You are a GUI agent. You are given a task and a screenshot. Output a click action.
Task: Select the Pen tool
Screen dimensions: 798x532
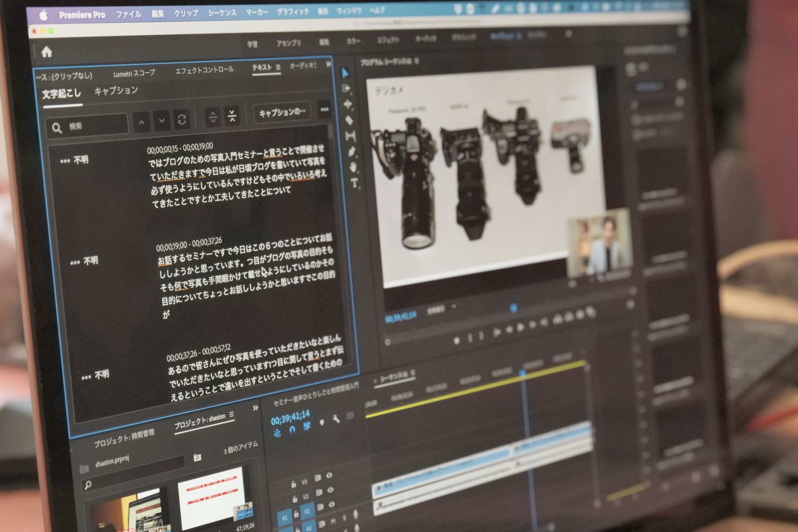(x=352, y=151)
